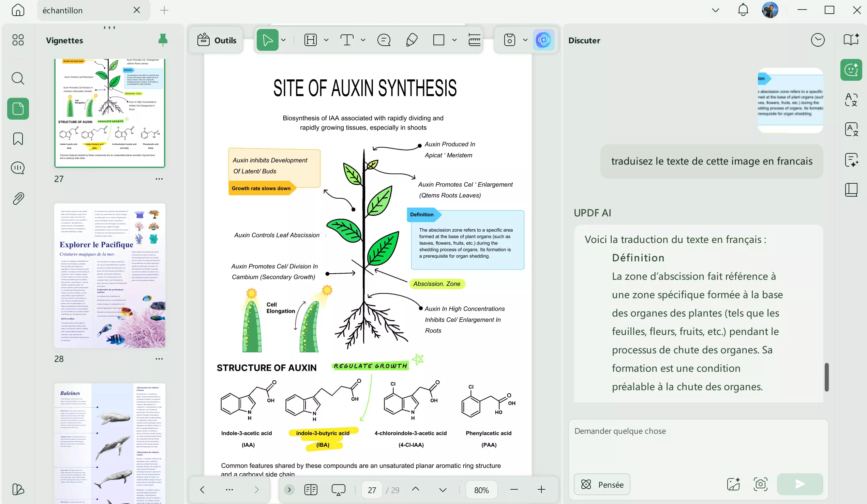Open the search panel in left sidebar

point(18,78)
